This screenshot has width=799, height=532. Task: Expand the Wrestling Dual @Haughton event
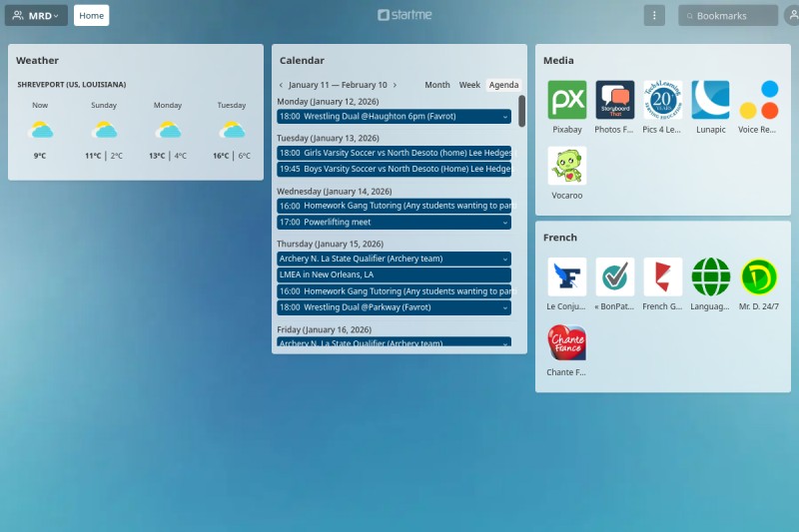click(505, 117)
